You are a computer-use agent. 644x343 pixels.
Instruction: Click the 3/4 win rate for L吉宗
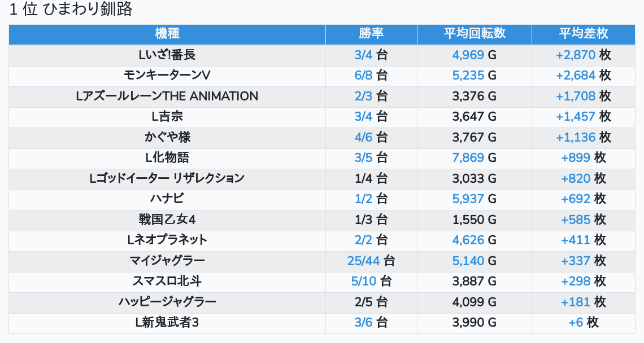point(364,117)
